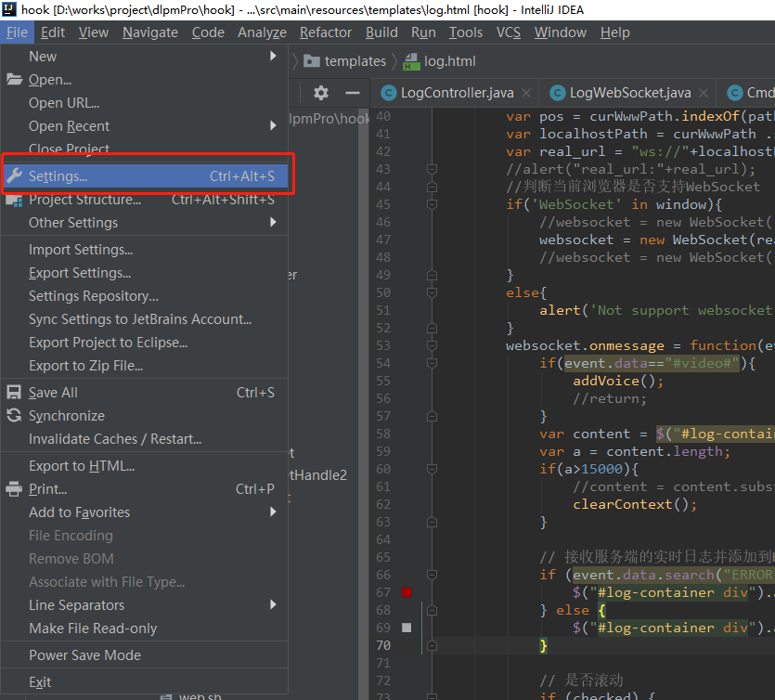Open the Window menu

[561, 32]
